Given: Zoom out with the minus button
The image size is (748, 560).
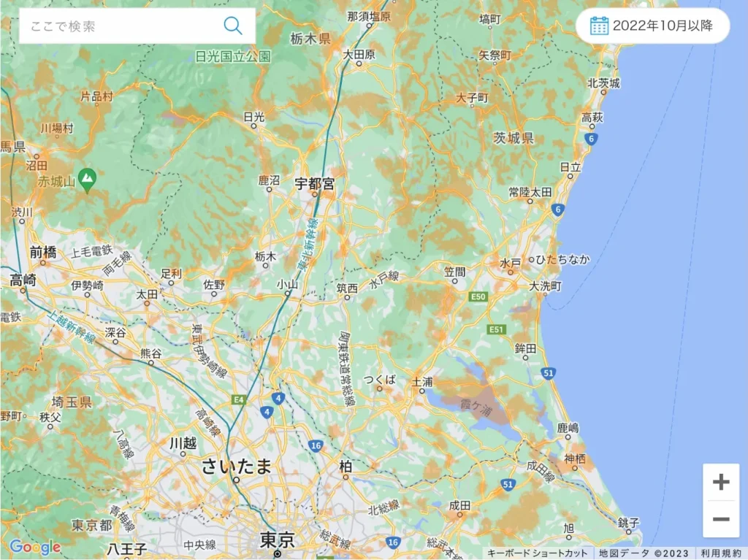Looking at the screenshot, I should click(721, 519).
